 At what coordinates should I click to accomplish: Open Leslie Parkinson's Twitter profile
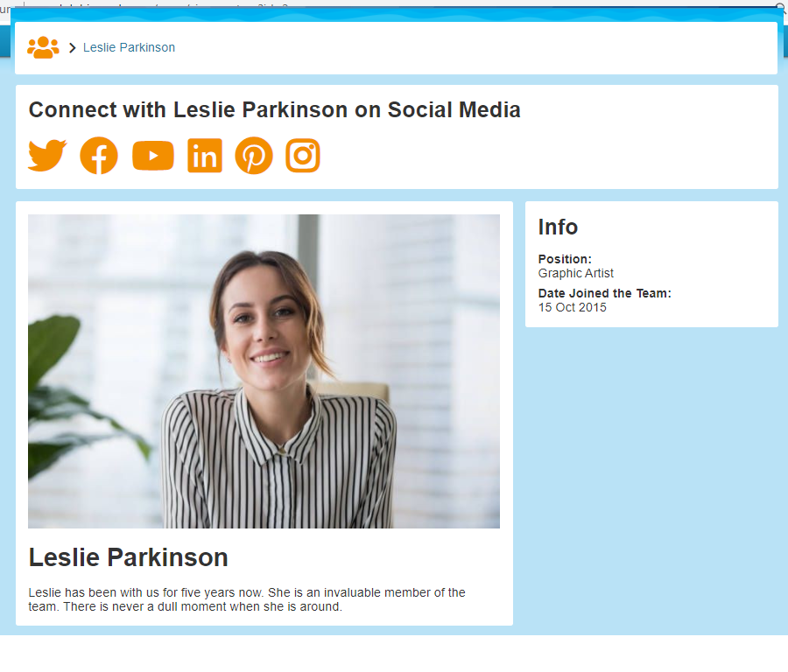coord(47,156)
